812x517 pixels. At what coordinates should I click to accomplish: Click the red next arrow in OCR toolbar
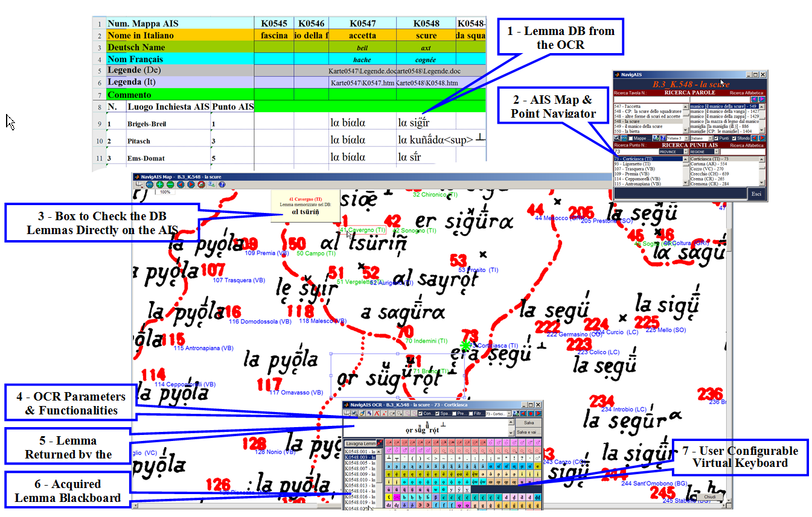click(x=538, y=413)
